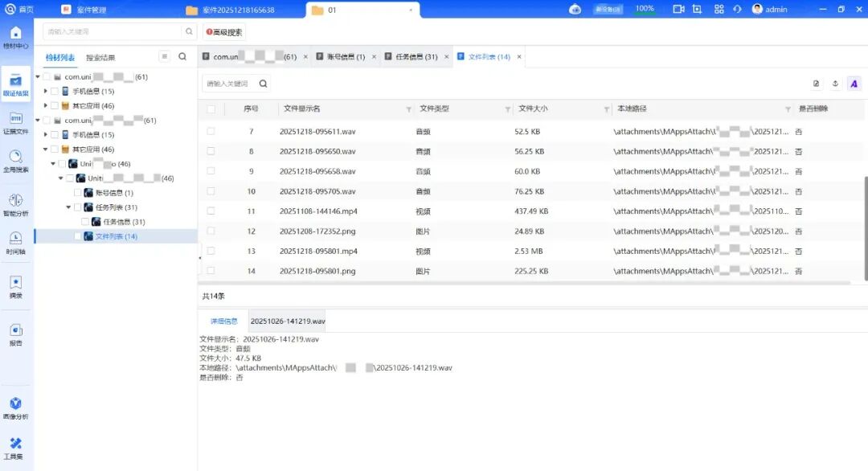Open the 全局搜索 sidebar icon
Image resolution: width=868 pixels, height=471 pixels.
click(15, 160)
